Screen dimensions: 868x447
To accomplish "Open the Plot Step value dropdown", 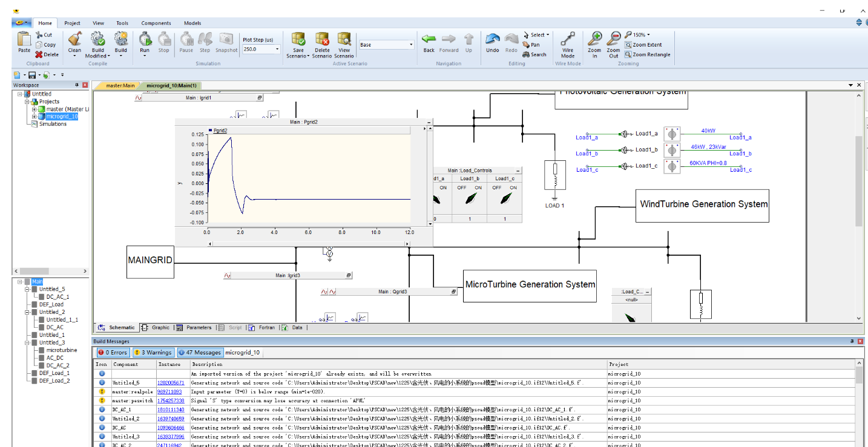I will coord(278,50).
